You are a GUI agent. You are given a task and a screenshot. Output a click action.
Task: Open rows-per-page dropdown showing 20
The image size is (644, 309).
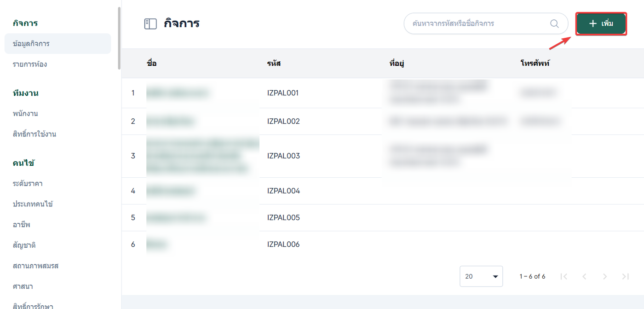481,276
